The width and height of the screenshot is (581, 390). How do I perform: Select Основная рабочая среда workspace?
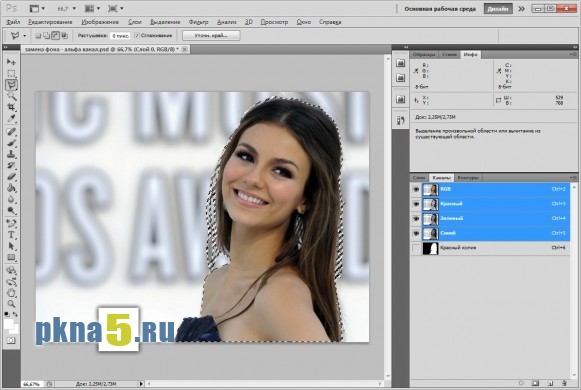pos(440,9)
